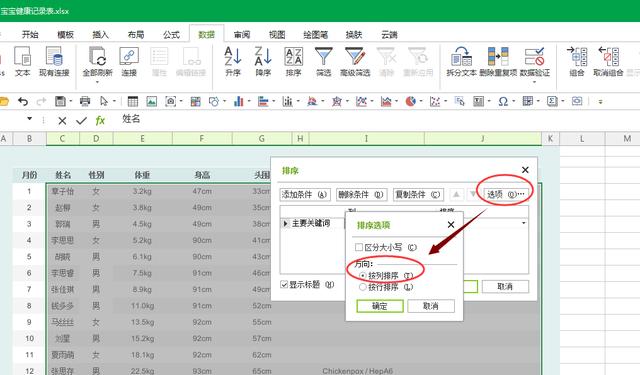Click the 降序 descending sort icon
Viewport: 640px width, 375px height.
coord(263,56)
